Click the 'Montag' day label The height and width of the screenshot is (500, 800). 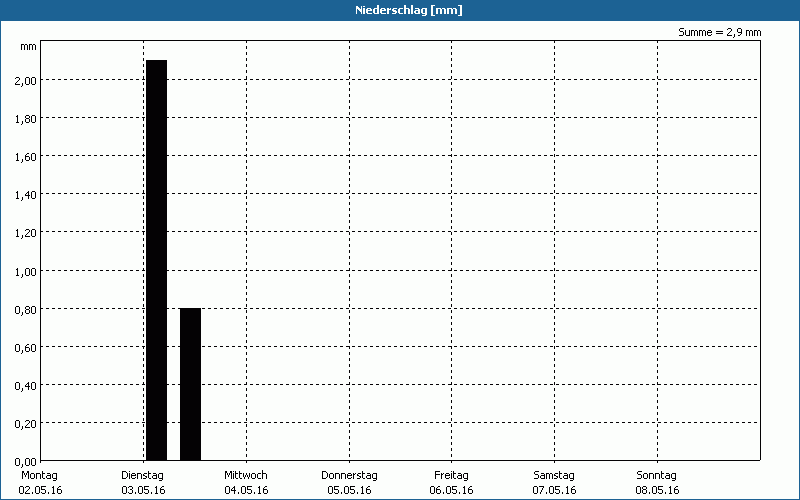(x=39, y=476)
